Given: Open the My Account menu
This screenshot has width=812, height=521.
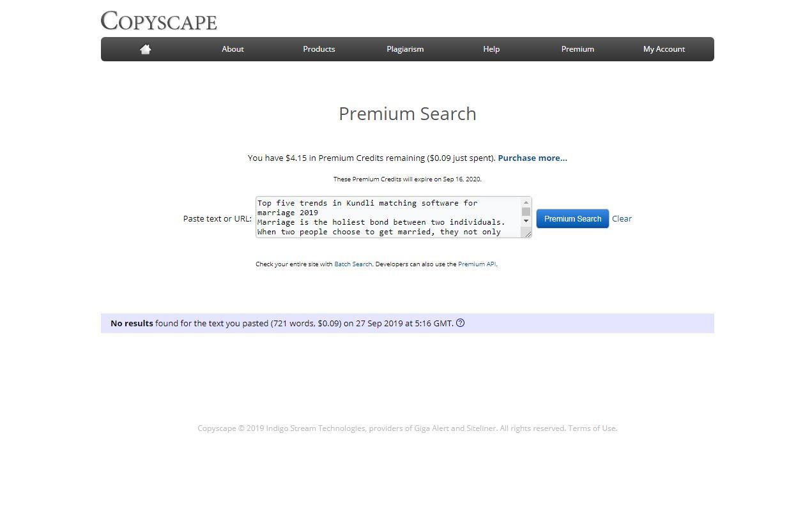Looking at the screenshot, I should 664,49.
